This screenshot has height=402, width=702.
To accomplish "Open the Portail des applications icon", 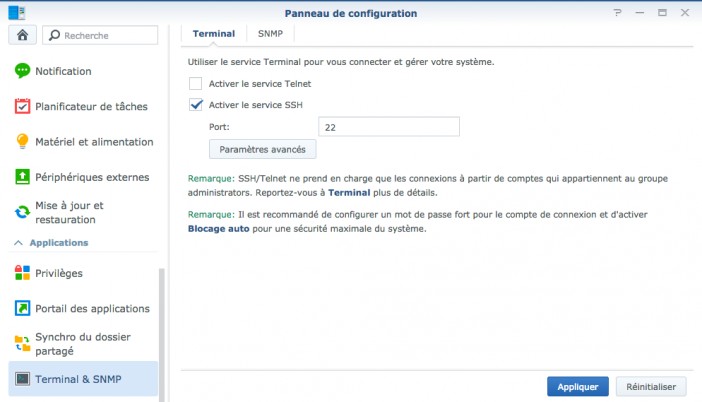I will coord(22,308).
